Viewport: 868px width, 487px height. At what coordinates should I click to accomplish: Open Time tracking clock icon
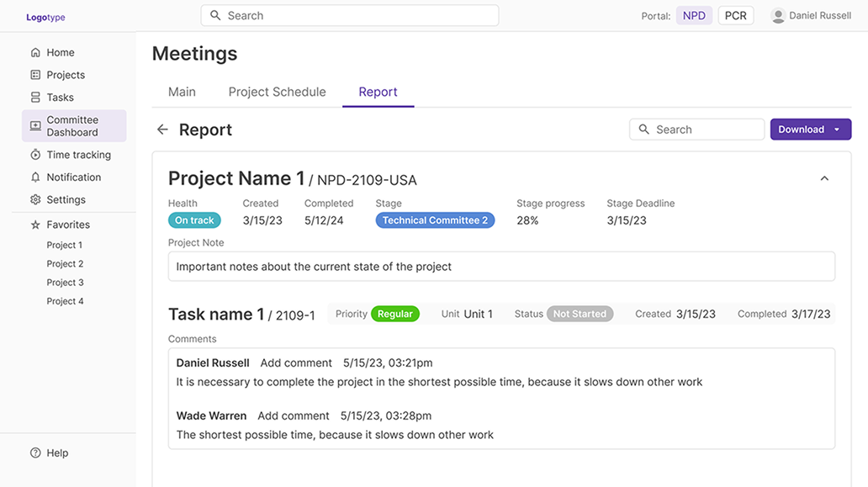(x=35, y=155)
